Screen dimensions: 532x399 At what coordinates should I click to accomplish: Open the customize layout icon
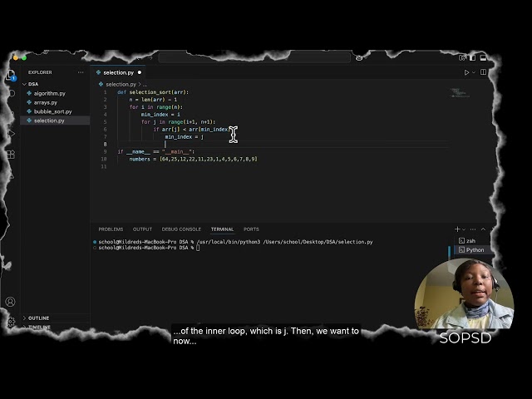pos(462,57)
